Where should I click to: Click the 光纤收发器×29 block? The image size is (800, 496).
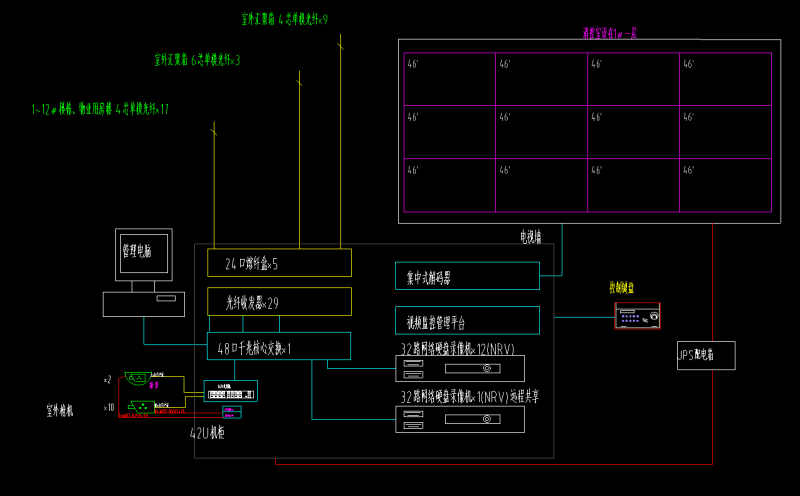pyautogui.click(x=279, y=301)
